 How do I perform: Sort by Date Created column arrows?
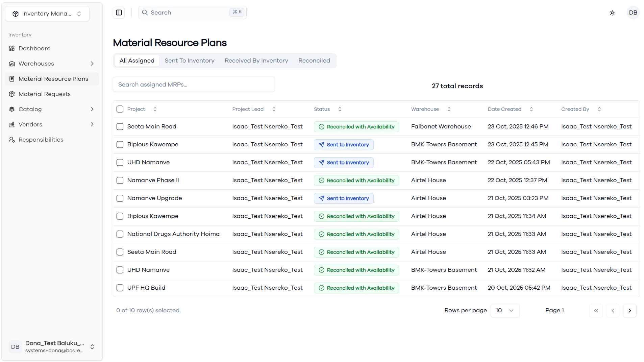(531, 109)
